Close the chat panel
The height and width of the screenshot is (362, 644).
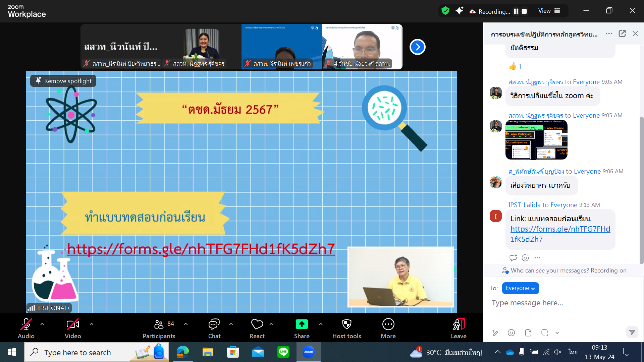[635, 34]
